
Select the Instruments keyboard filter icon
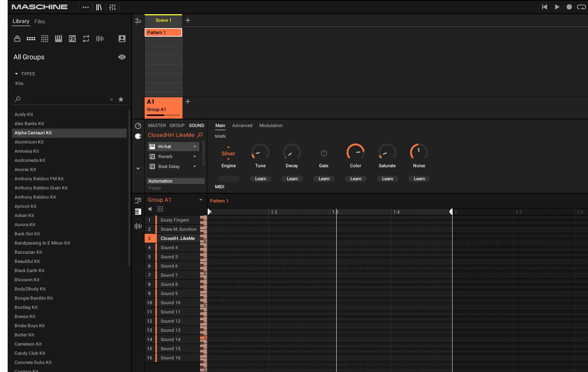pos(59,39)
